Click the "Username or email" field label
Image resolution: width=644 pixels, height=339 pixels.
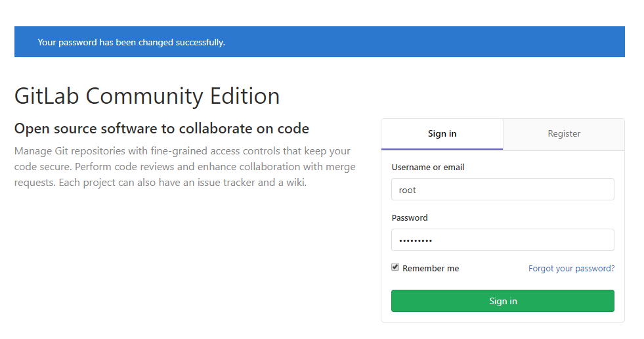[x=428, y=168]
